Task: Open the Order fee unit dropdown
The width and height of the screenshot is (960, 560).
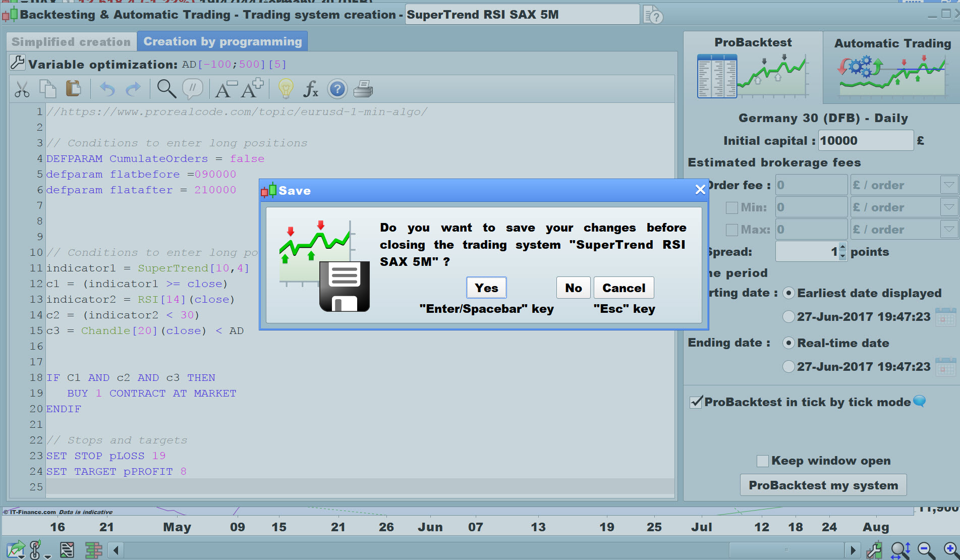Action: tap(949, 185)
